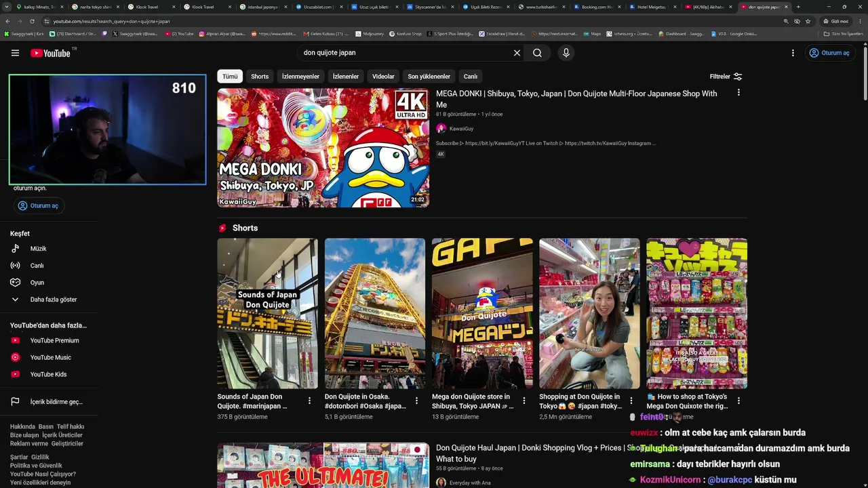The width and height of the screenshot is (868, 488).
Task: Open the Canlı sidebar item
Action: click(49, 266)
